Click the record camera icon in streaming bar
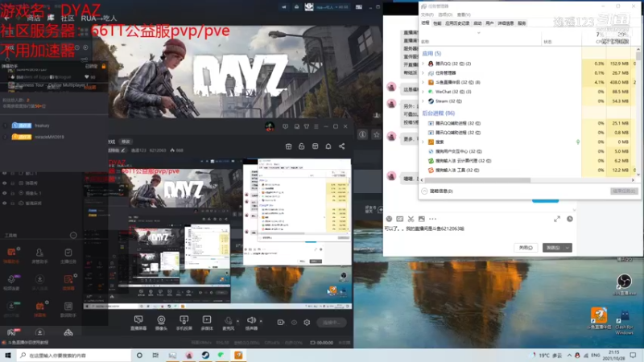This screenshot has width=644, height=362. pos(281,323)
